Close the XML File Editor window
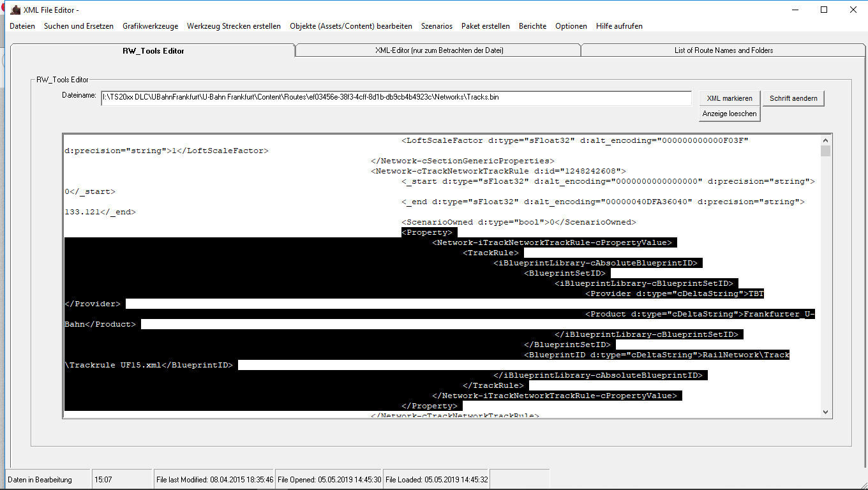The width and height of the screenshot is (868, 490). [853, 10]
